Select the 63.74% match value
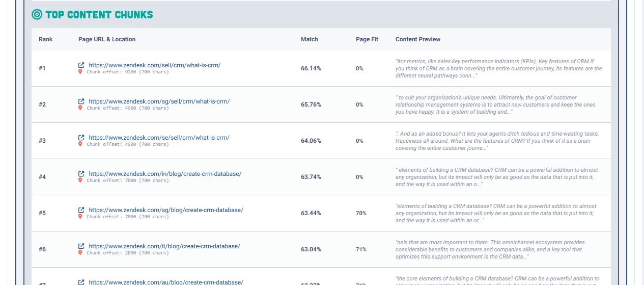Screen dimensions: 644x285 tap(311, 177)
